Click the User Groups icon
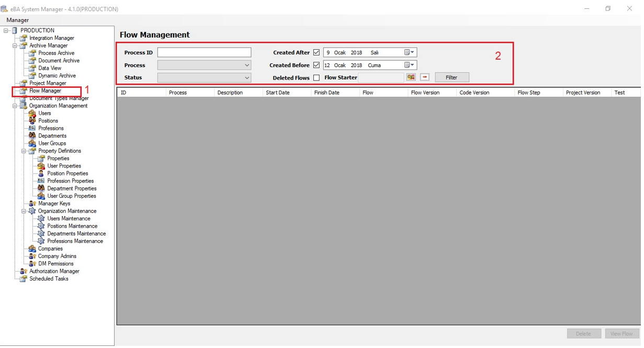This screenshot has height=348, width=644. [32, 143]
